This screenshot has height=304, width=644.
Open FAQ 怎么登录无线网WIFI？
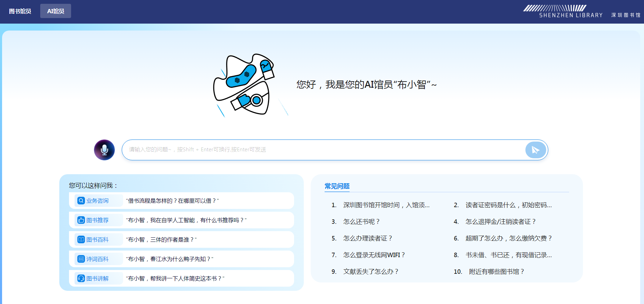click(x=374, y=255)
